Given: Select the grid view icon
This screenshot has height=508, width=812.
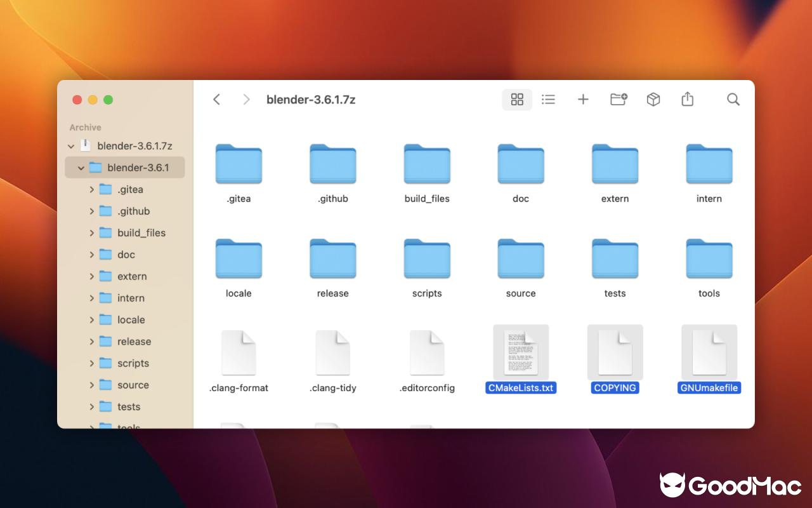Looking at the screenshot, I should (516, 99).
